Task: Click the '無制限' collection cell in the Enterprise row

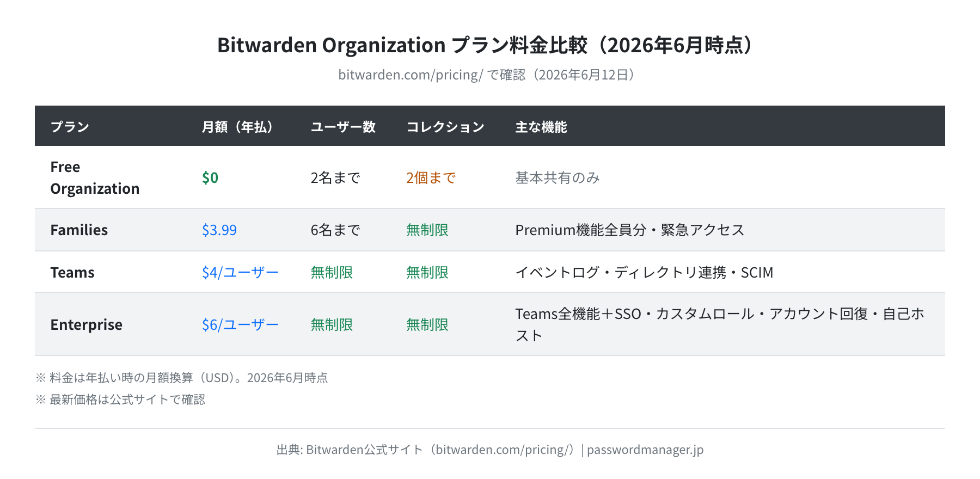Action: (x=427, y=324)
